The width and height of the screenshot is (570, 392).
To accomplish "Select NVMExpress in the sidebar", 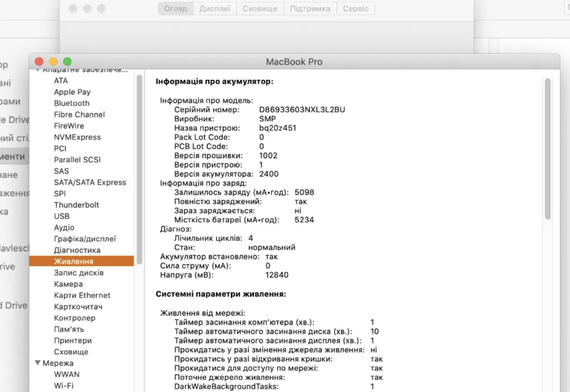I will pyautogui.click(x=77, y=137).
